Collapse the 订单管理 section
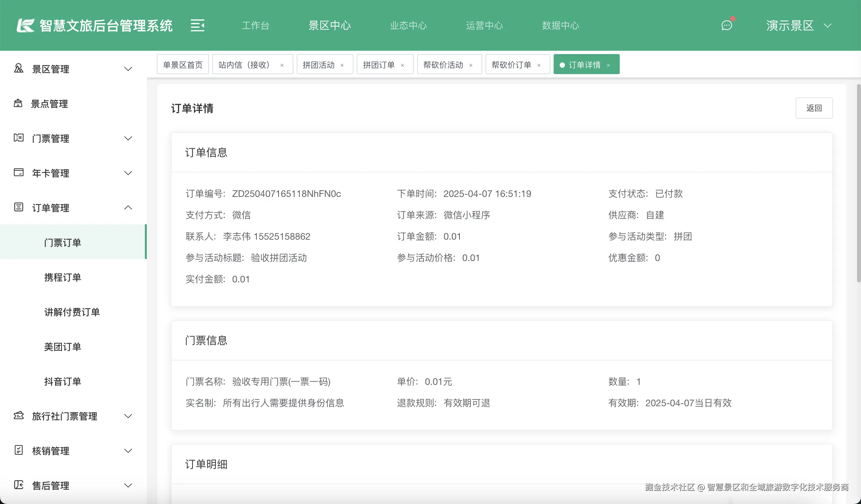 coord(128,207)
